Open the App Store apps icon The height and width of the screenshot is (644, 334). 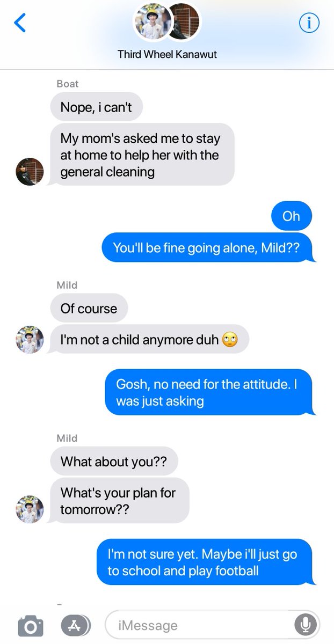click(75, 625)
